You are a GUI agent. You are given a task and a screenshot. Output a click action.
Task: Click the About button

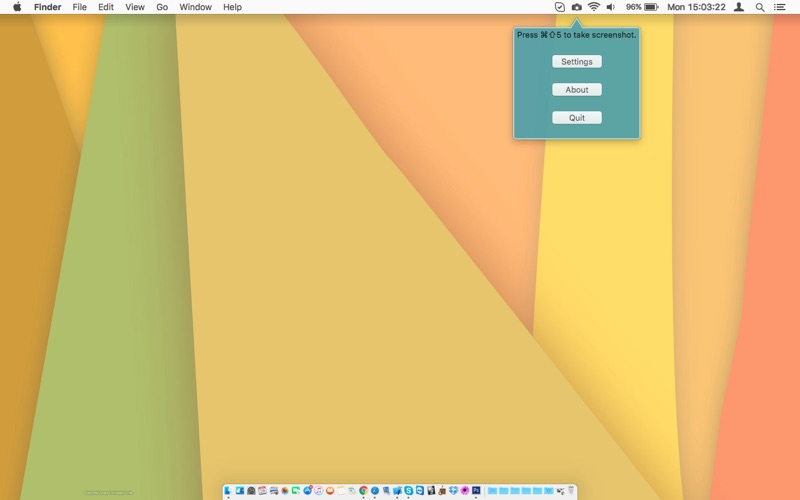(x=577, y=90)
